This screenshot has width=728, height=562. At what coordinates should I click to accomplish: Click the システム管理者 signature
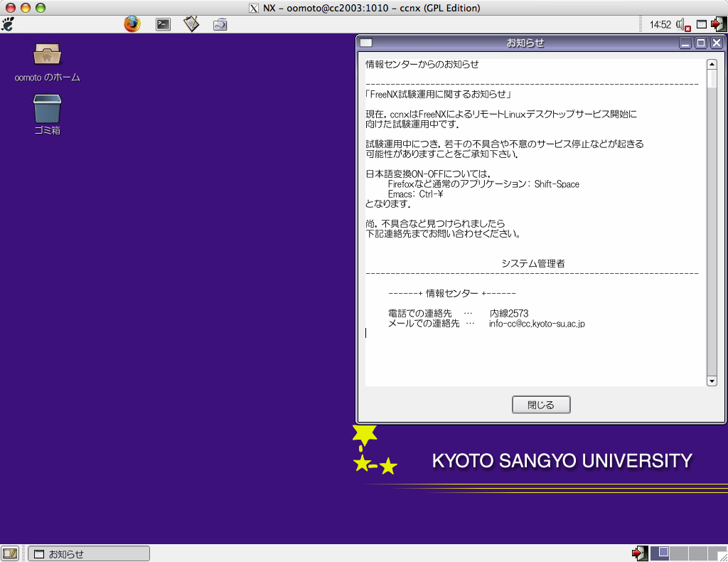[533, 264]
